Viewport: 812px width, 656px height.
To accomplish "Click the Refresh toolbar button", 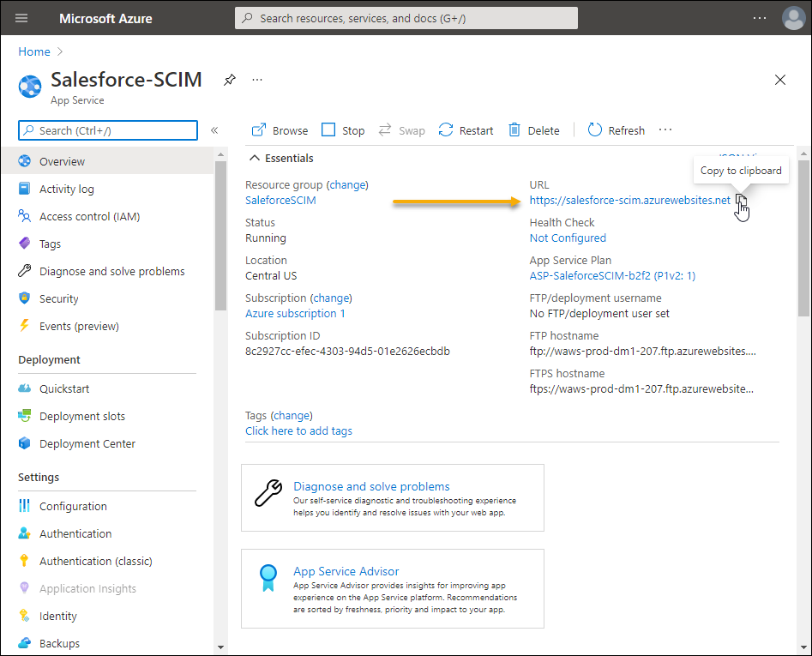I will (x=616, y=130).
